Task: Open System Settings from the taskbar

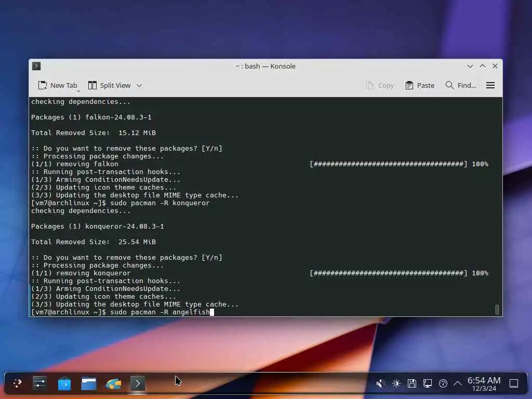Action: 40,383
